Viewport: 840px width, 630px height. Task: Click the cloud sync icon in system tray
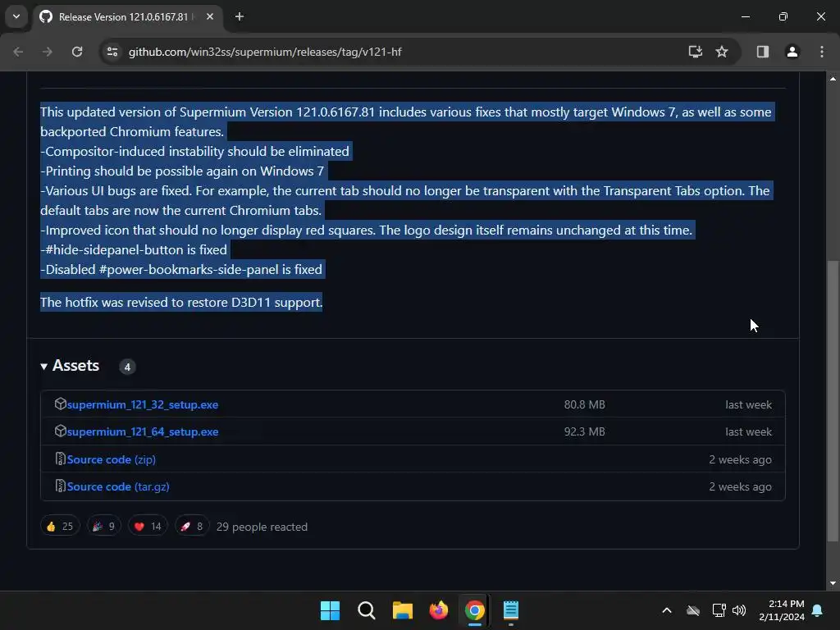point(693,610)
